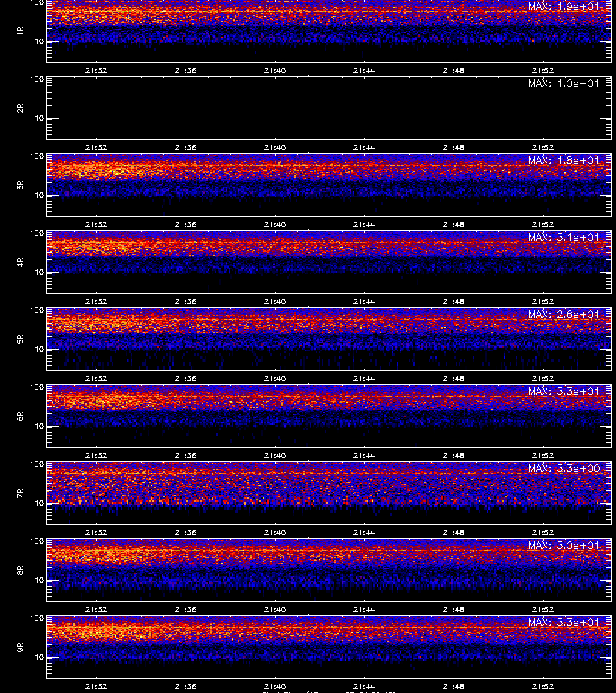The height and width of the screenshot is (693, 616).
Task: Click the 100 y-axis label of the 2R panel
Action: pyautogui.click(x=37, y=79)
